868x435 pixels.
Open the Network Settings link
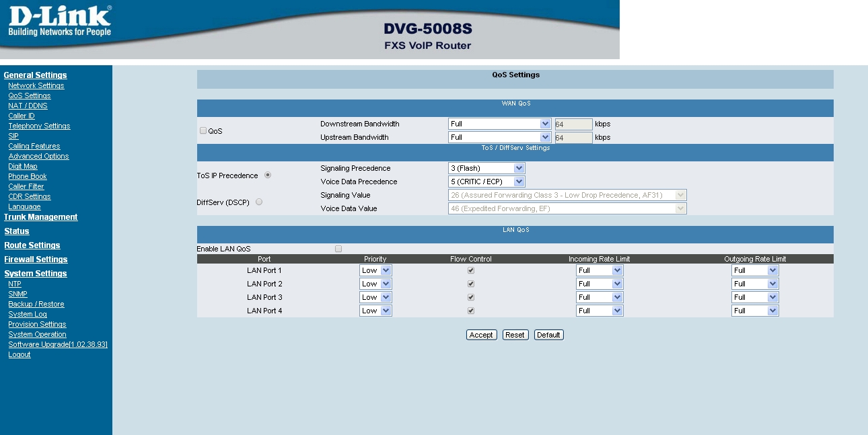36,85
